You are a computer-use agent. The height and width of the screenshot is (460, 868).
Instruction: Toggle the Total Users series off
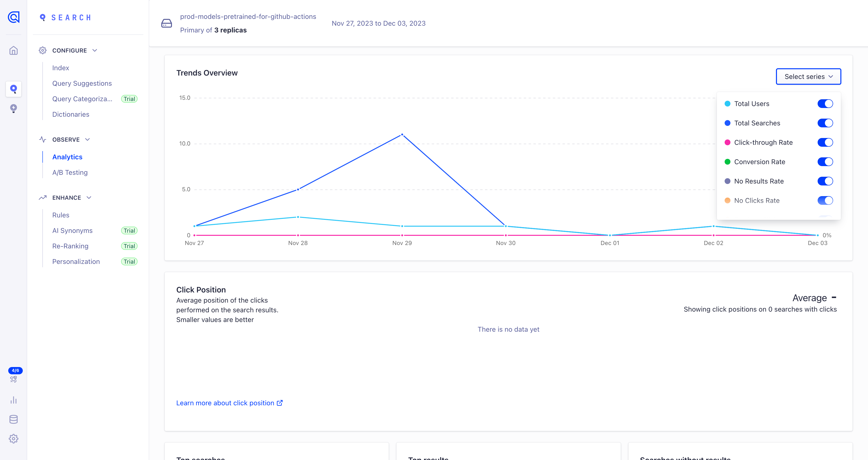tap(825, 104)
